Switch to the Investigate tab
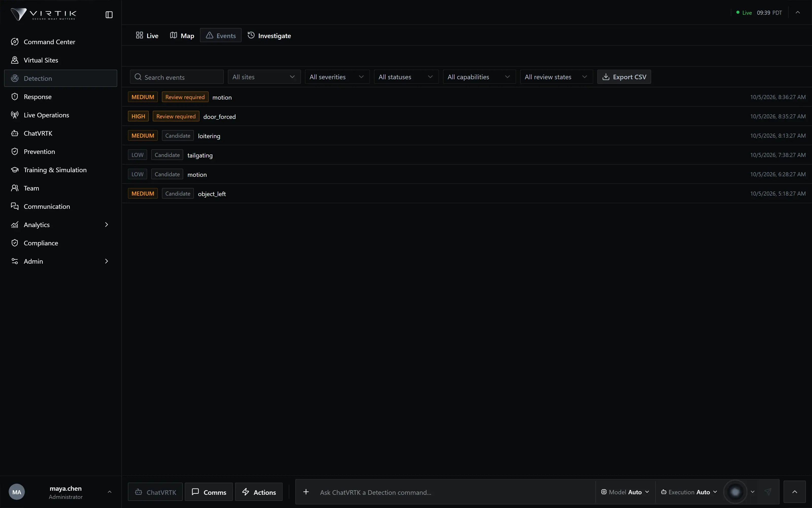The height and width of the screenshot is (508, 812). point(269,36)
